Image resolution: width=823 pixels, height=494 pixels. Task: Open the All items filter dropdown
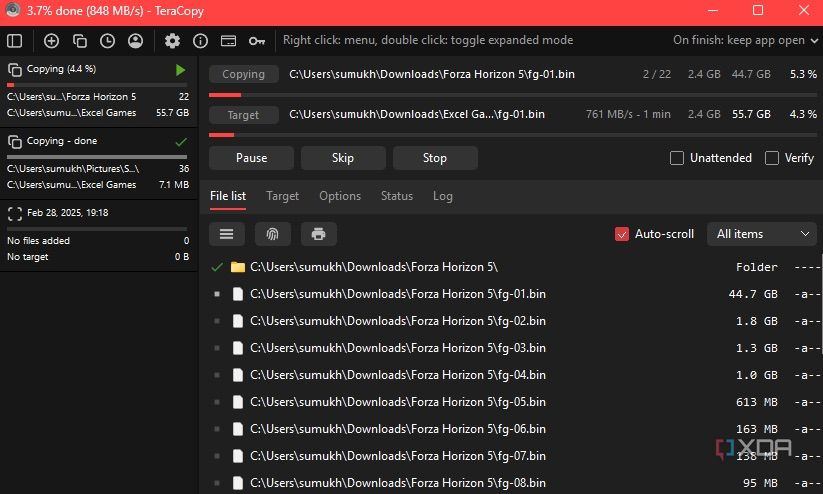pos(761,234)
